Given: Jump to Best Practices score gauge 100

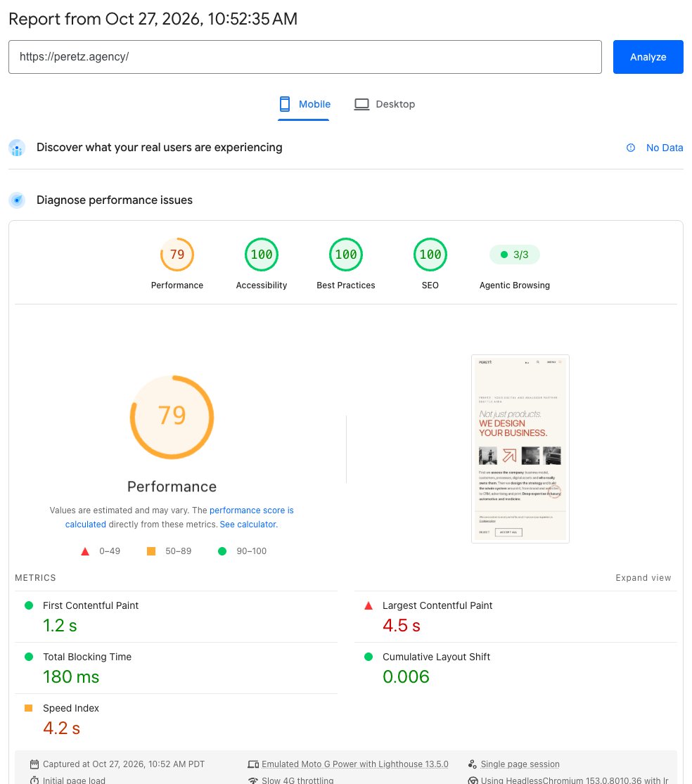Looking at the screenshot, I should [x=346, y=255].
